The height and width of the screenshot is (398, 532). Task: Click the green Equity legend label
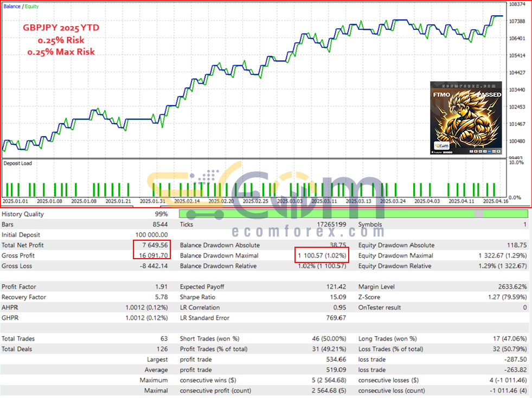click(x=31, y=6)
